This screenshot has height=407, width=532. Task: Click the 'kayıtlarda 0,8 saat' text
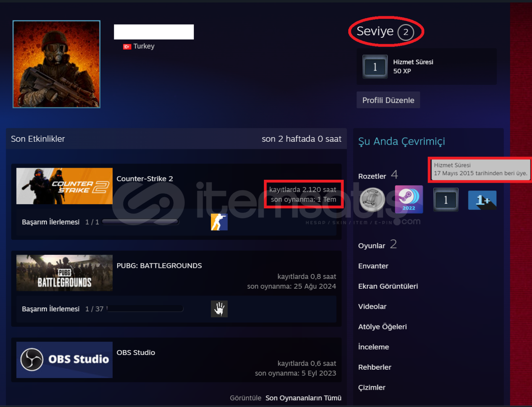[307, 277]
